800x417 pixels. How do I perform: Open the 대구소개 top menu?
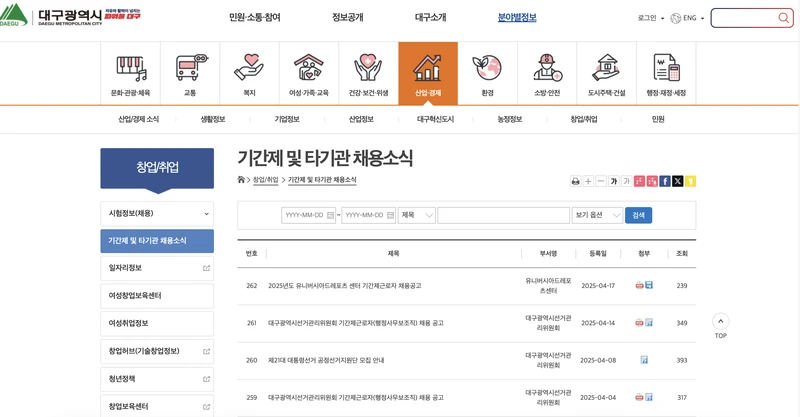click(x=431, y=17)
